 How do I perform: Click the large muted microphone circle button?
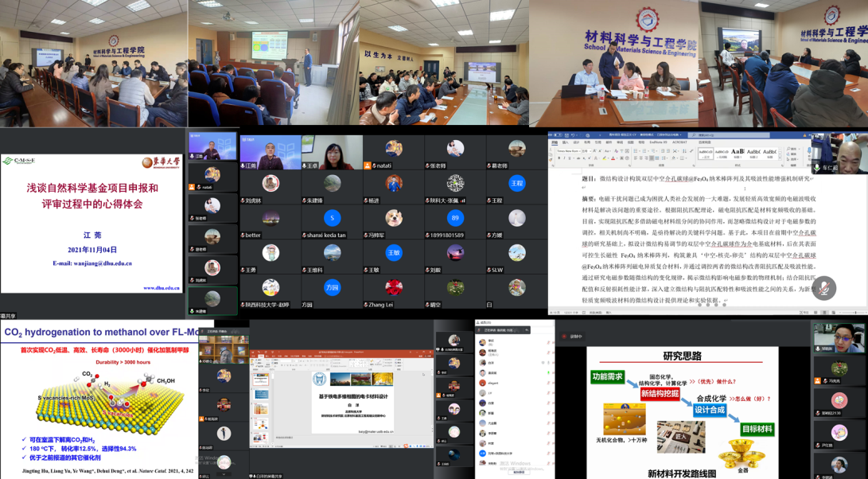coord(824,287)
